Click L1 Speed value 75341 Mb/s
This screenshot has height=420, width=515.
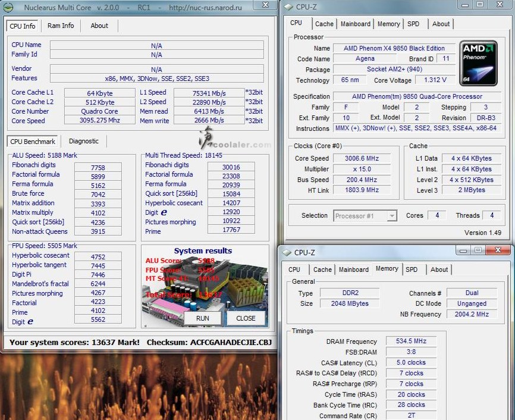[209, 93]
